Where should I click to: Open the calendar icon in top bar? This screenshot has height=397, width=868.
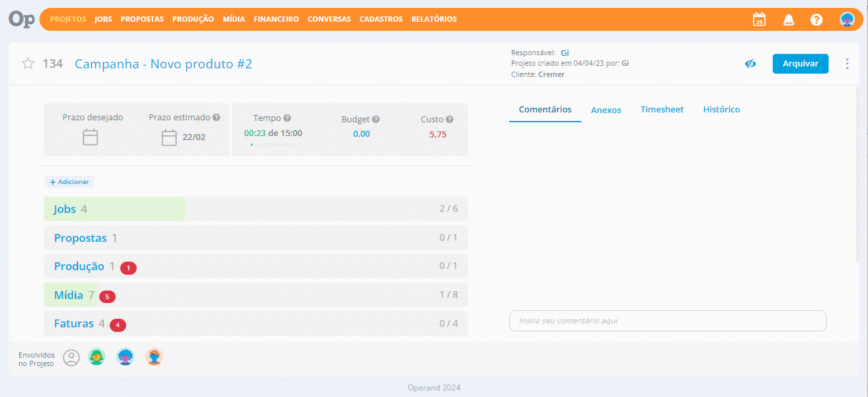[759, 20]
